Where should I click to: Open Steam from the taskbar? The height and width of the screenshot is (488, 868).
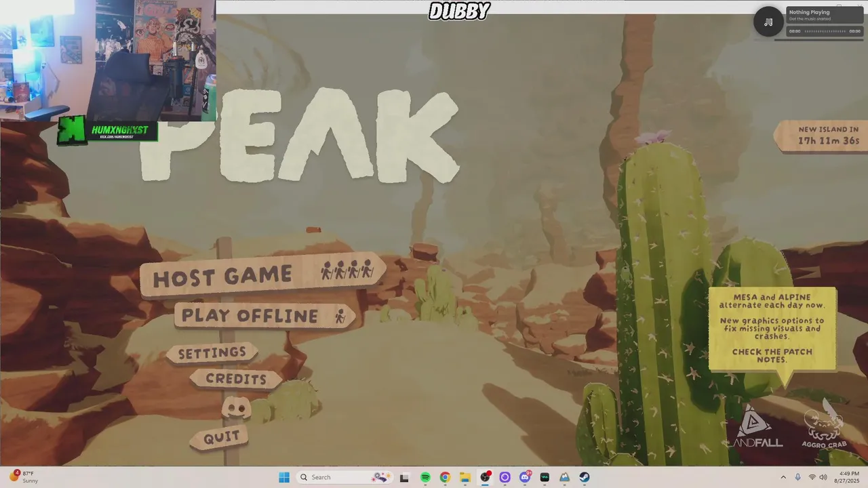point(585,477)
